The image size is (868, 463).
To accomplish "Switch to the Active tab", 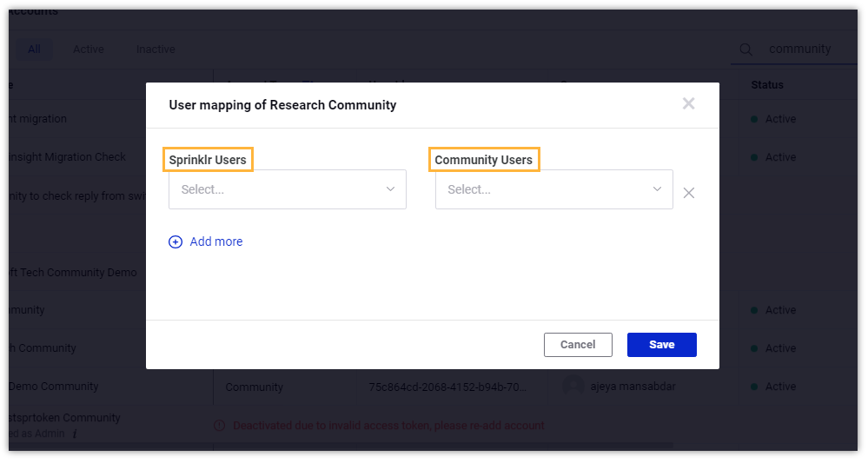I will pyautogui.click(x=89, y=50).
